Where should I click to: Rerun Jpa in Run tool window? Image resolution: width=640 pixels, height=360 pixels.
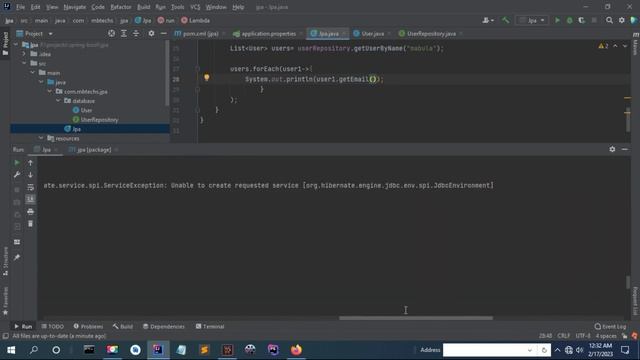17,162
